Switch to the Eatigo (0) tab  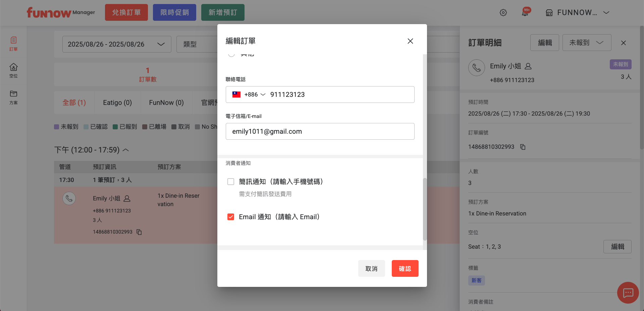(117, 103)
